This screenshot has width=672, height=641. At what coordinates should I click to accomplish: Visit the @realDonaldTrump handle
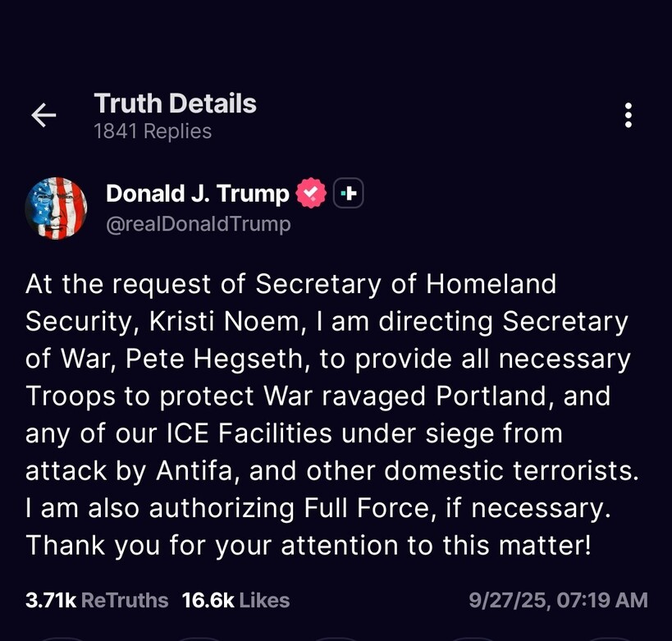(198, 224)
